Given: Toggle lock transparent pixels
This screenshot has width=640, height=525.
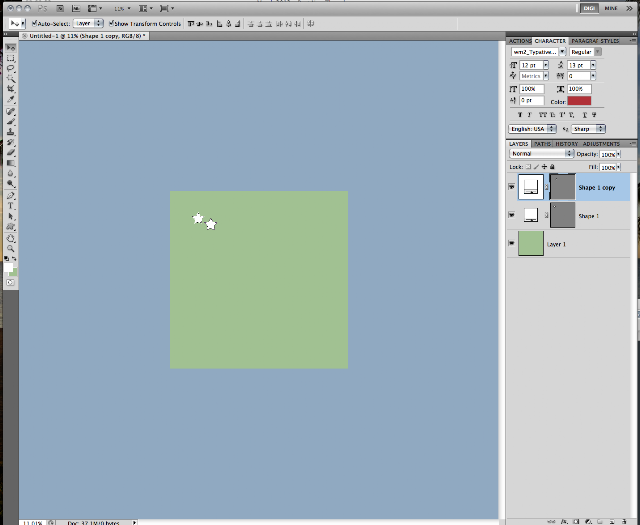Looking at the screenshot, I should [528, 167].
